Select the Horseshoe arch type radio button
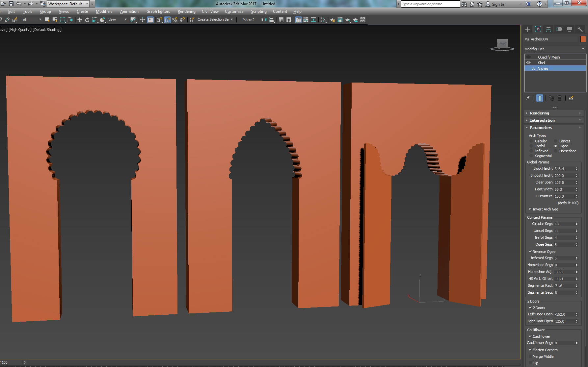Screen dimensions: 588x367 tap(556, 151)
